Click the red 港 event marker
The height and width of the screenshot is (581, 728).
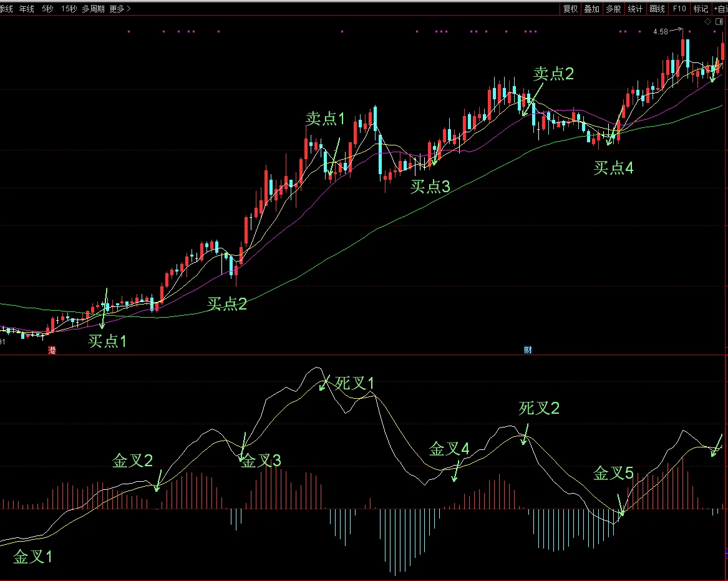52,351
